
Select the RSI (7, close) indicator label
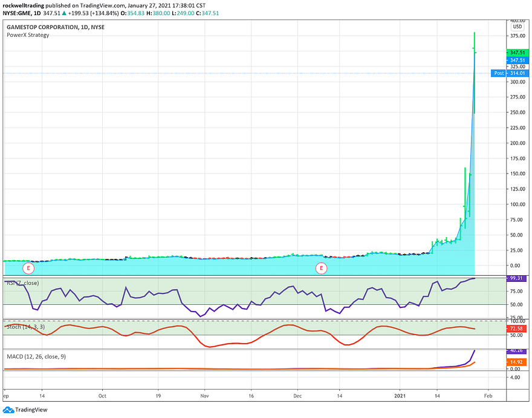pos(23,283)
